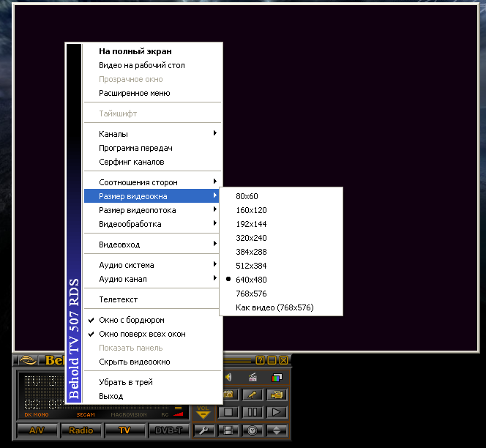Image resolution: width=486 pixels, height=448 pixels.
Task: Switch to Radio mode button
Action: (x=81, y=430)
